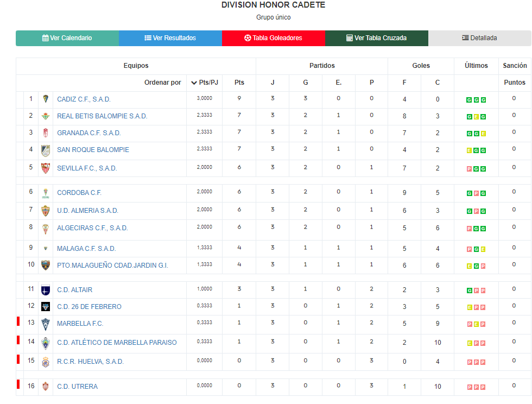
Task: Click the Pto. Malagueño crest icon
Action: 46,265
